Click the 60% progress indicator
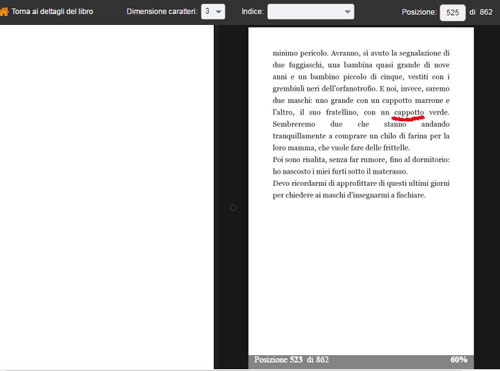 pyautogui.click(x=459, y=360)
